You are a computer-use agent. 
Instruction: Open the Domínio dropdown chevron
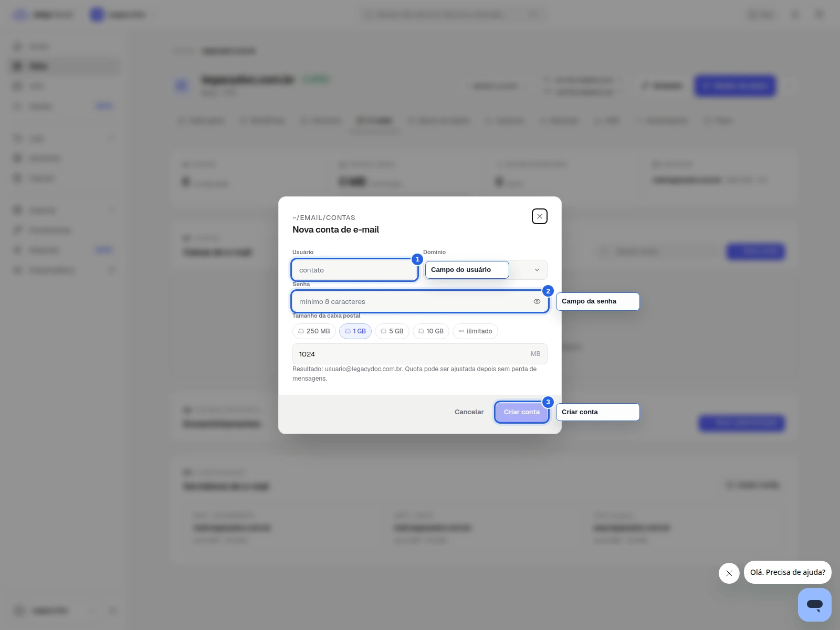[x=537, y=270]
